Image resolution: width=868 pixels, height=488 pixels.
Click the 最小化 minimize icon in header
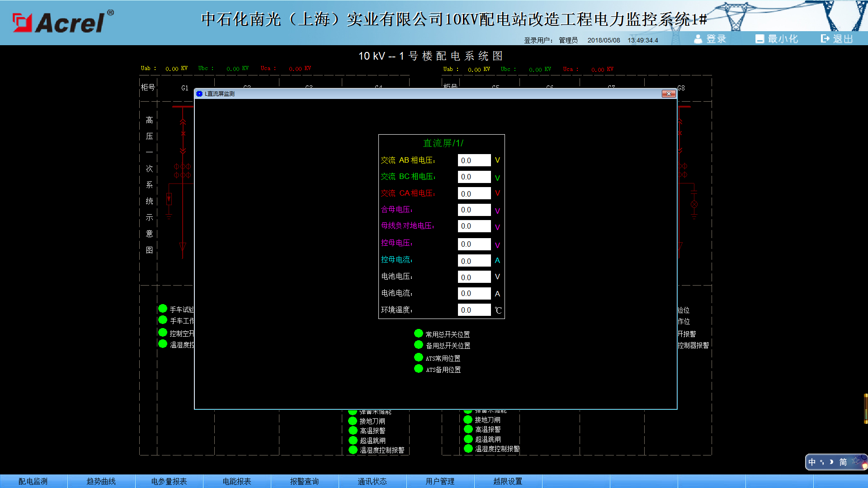point(759,39)
